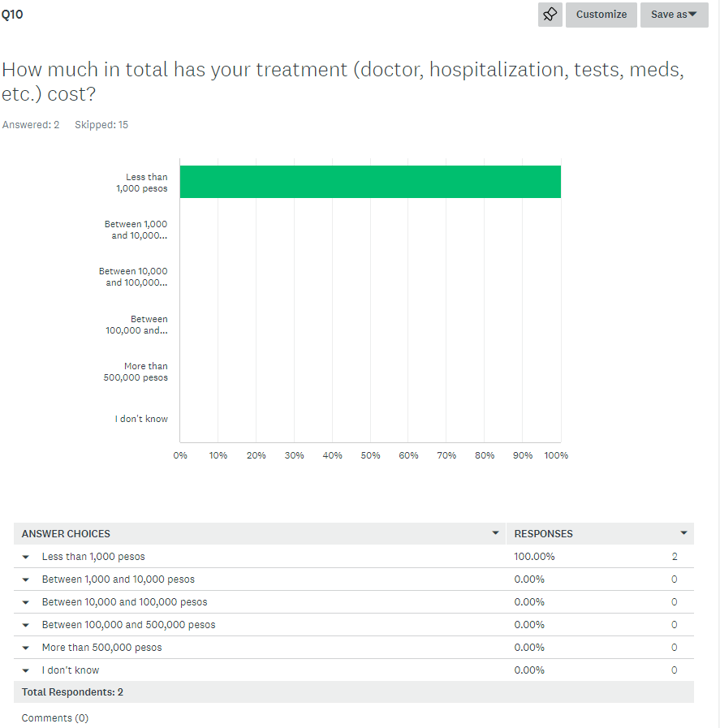This screenshot has height=728, width=720.
Task: Expand arrow beside 'I don't know' row
Action: click(26, 670)
